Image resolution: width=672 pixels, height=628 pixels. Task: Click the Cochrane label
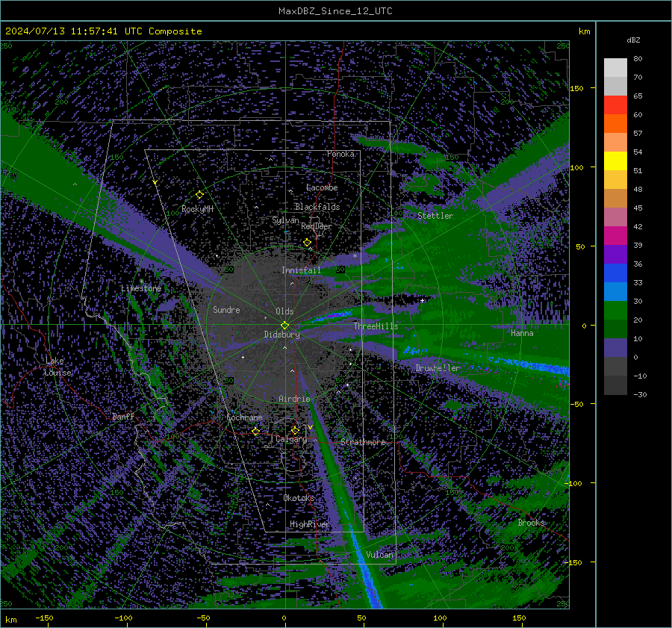[244, 417]
